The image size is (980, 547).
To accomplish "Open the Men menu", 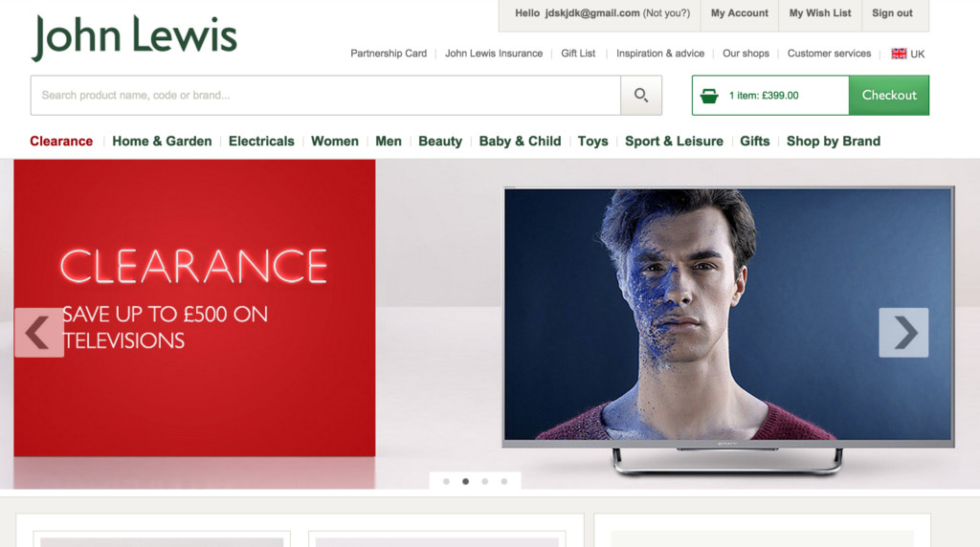I will tap(389, 142).
